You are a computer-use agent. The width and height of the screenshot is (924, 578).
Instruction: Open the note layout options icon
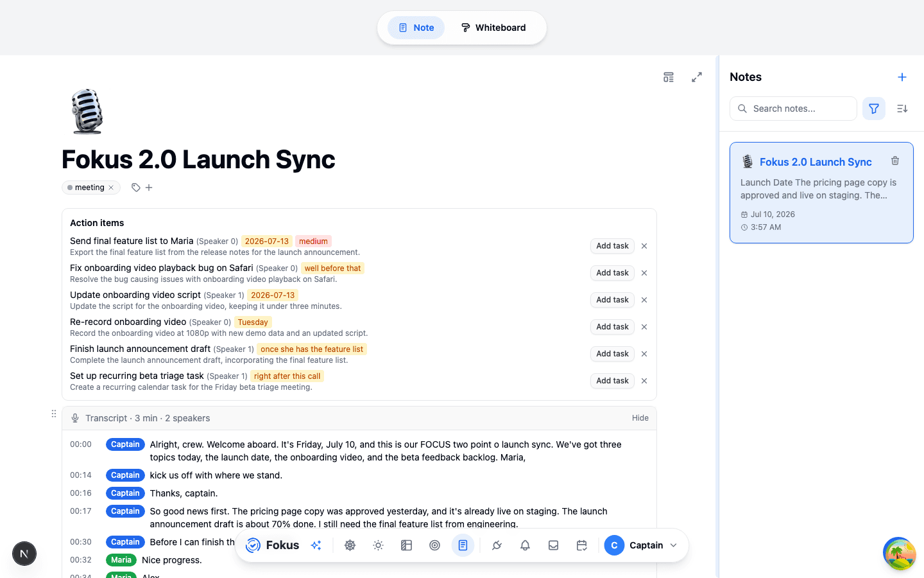[x=669, y=77]
